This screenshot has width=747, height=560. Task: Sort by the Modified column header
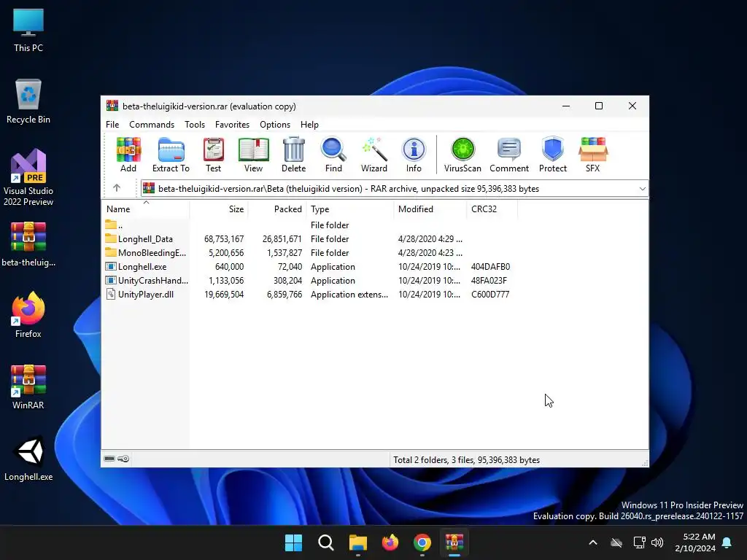pyautogui.click(x=430, y=209)
